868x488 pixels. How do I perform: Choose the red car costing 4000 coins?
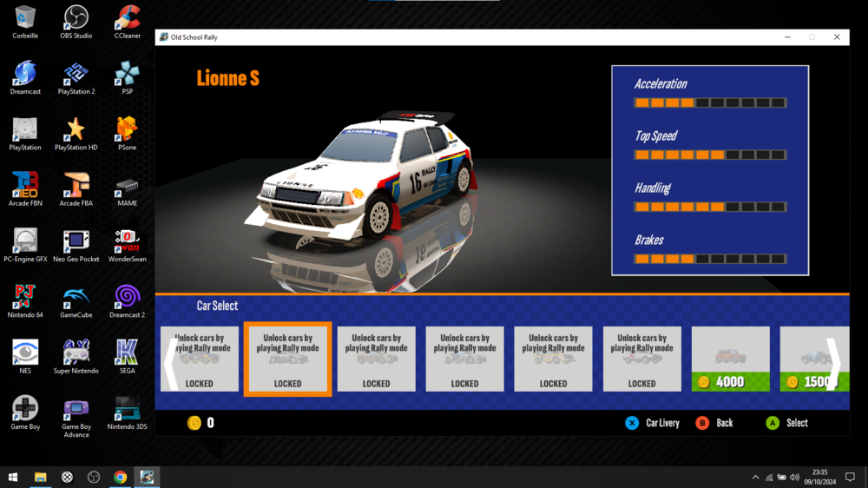[730, 359]
